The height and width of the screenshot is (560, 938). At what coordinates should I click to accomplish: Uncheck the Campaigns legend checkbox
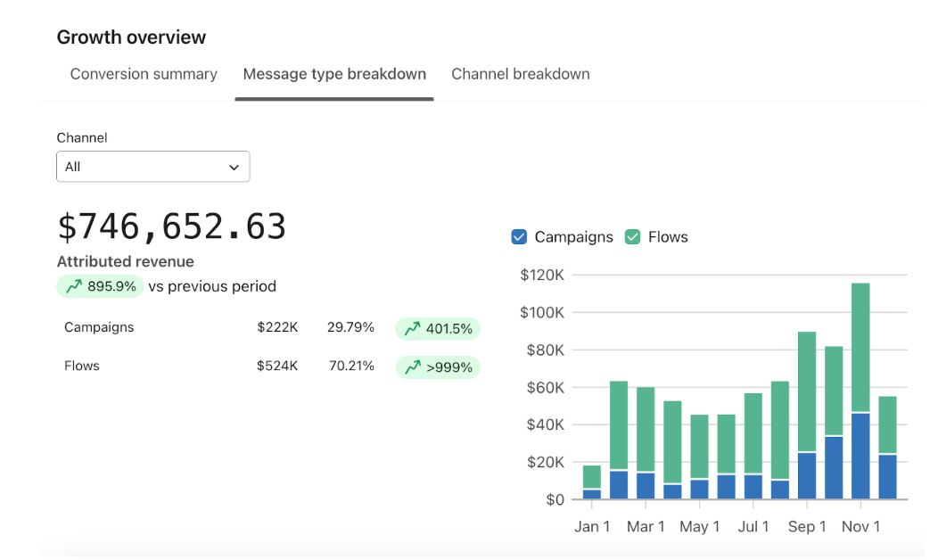pyautogui.click(x=519, y=237)
